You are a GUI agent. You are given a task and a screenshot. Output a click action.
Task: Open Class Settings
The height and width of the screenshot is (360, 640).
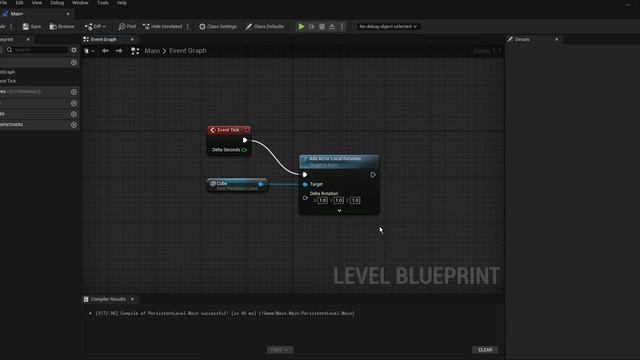[x=218, y=27]
